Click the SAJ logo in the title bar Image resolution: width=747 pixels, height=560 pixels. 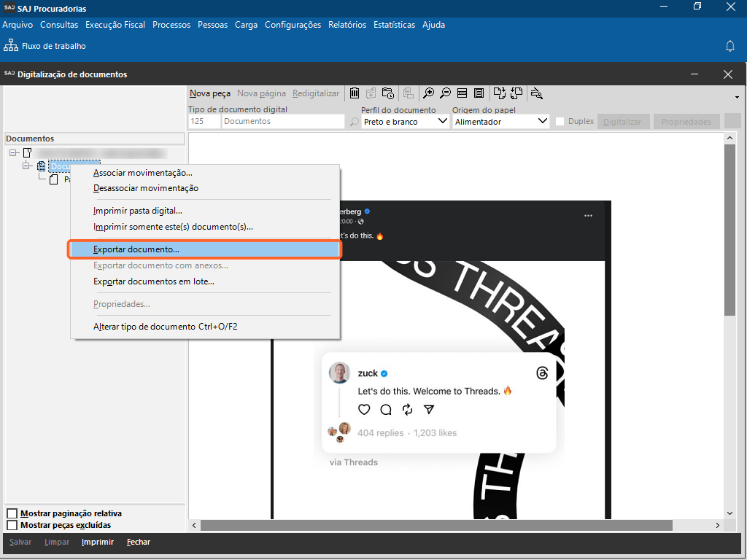[9, 8]
